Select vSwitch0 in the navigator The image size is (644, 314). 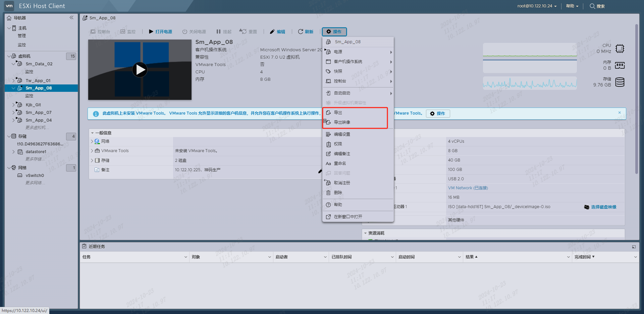click(x=35, y=176)
